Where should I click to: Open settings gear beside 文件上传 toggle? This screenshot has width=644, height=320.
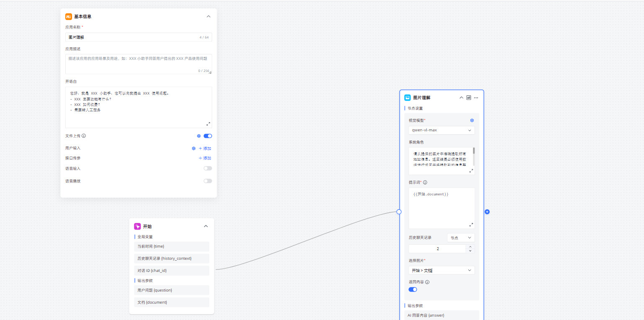pyautogui.click(x=199, y=136)
